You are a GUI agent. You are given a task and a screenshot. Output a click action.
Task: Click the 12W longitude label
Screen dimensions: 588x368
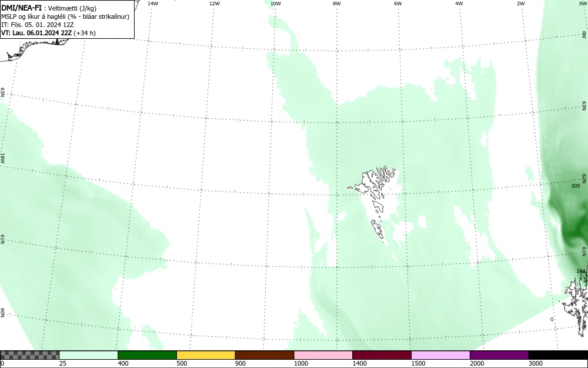(x=214, y=4)
